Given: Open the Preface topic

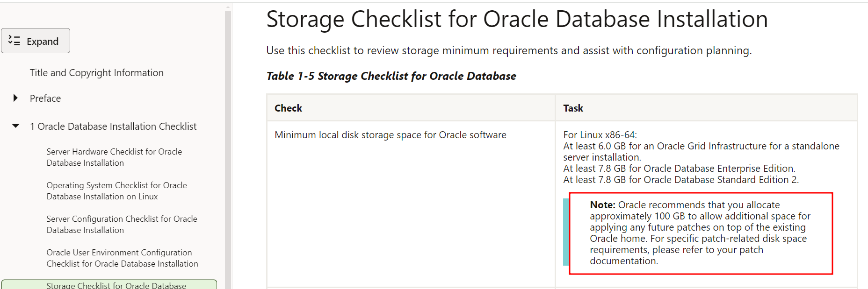Looking at the screenshot, I should point(45,99).
